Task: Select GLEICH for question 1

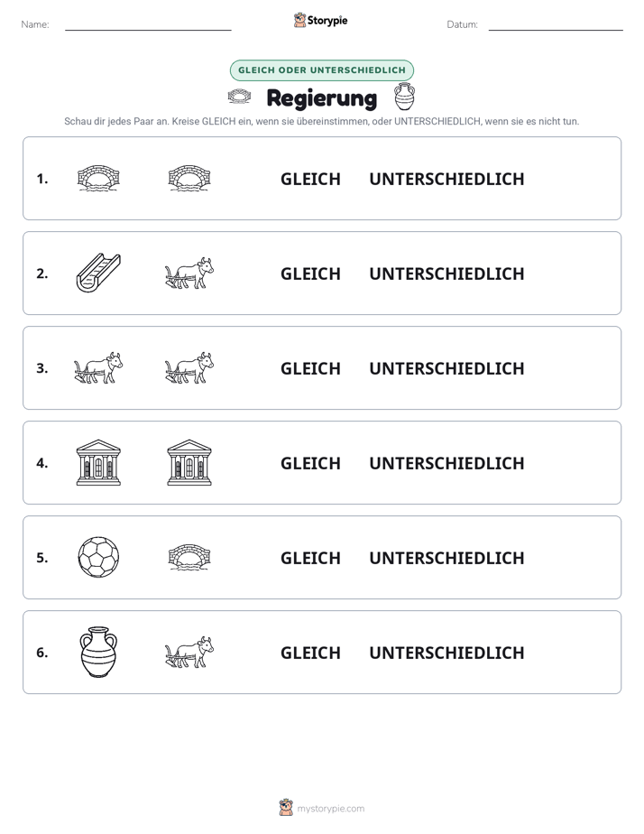Action: click(x=310, y=180)
